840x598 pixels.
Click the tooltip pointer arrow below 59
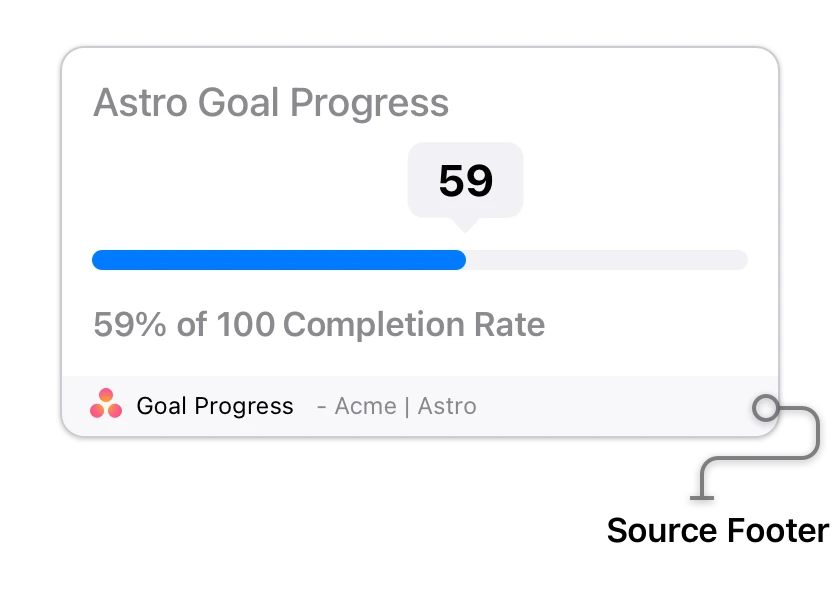[465, 225]
